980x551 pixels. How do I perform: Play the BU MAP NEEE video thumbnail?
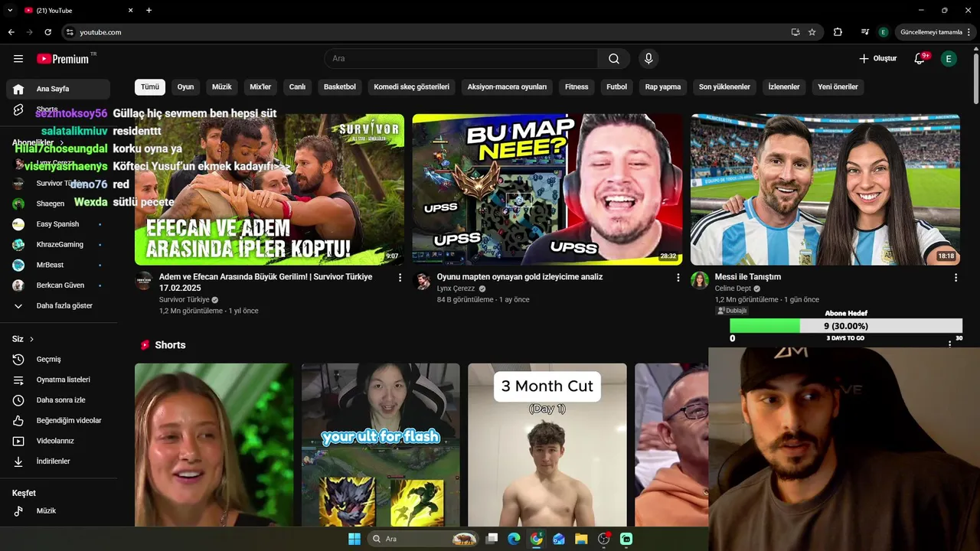click(x=547, y=190)
